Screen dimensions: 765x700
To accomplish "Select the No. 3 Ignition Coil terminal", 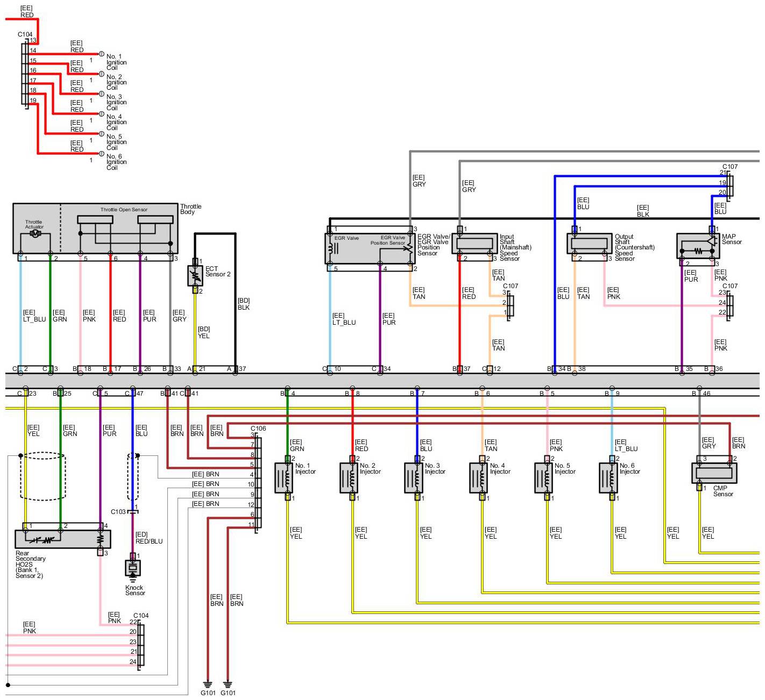I will [101, 94].
